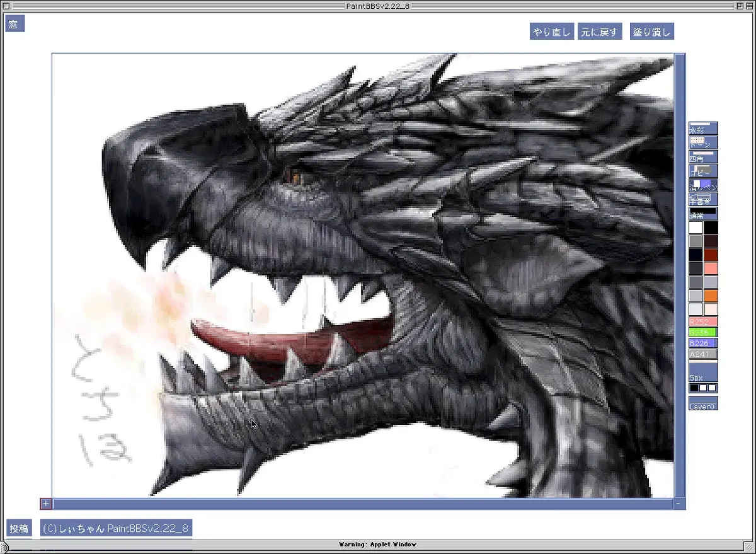756x554 pixels.
Task: Click the canvas horizontal scrollbar
Action: click(x=363, y=504)
